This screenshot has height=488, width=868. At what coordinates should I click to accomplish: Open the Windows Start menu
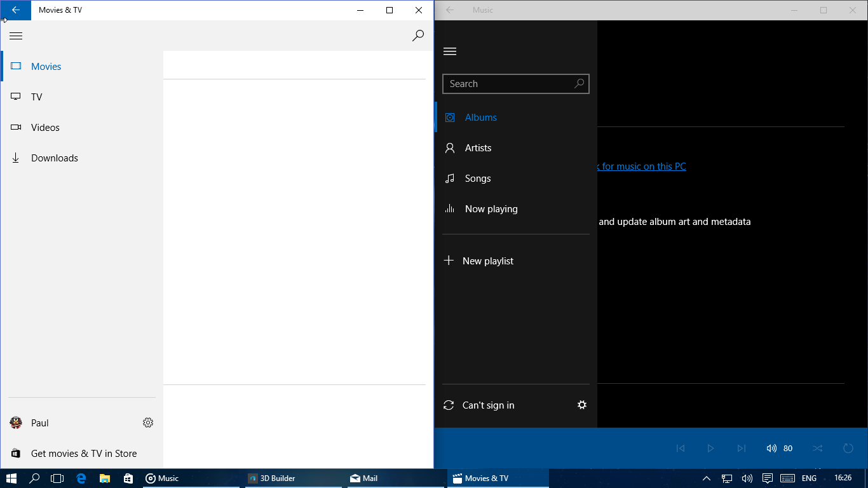11,478
